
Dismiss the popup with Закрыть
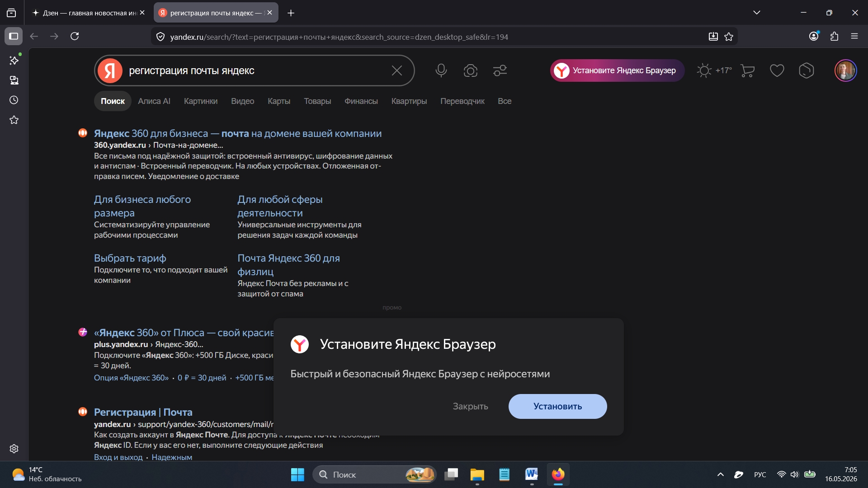[471, 406]
